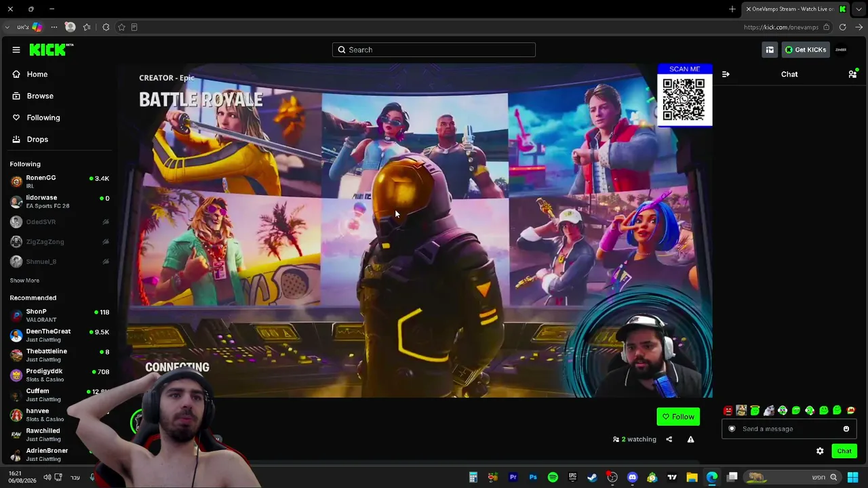Click the watching viewers count
This screenshot has height=488, width=868.
pyautogui.click(x=635, y=439)
